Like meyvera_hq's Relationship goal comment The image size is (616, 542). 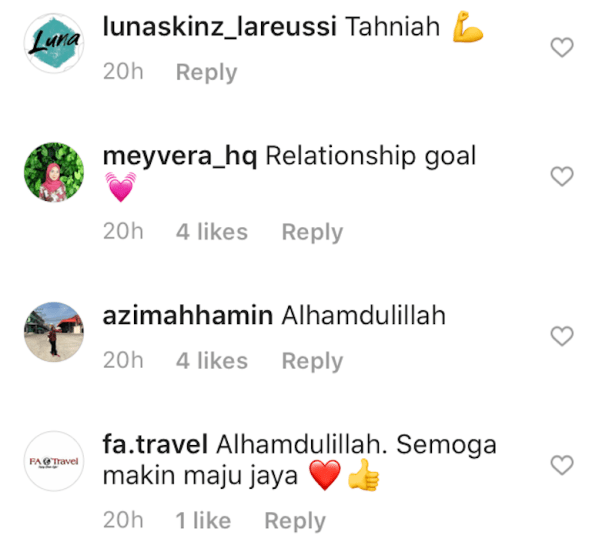pos(562,176)
